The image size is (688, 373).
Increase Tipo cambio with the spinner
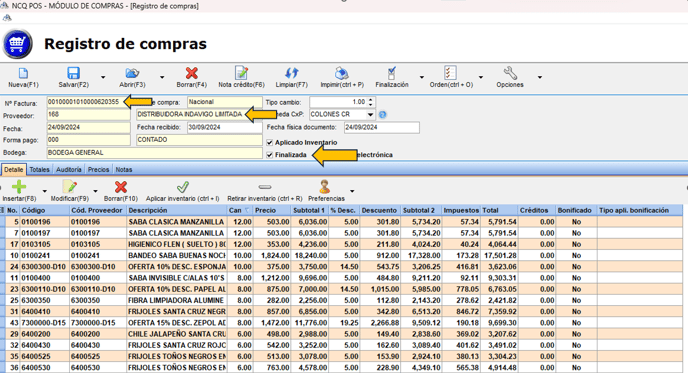tap(371, 100)
